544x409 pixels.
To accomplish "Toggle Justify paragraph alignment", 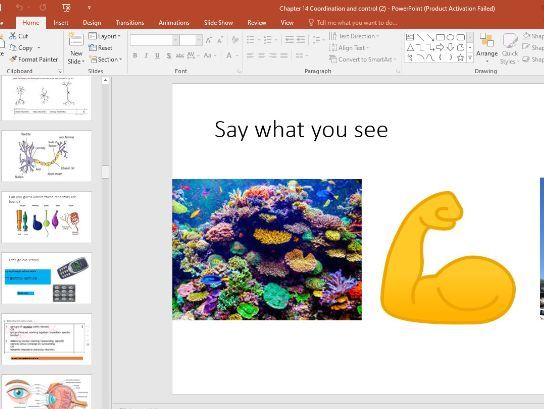I will pos(284,56).
